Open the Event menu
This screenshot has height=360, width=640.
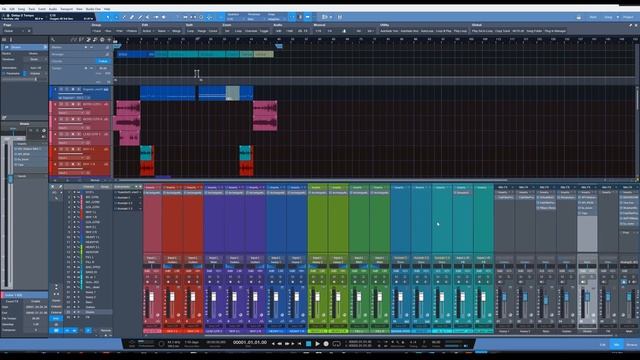coord(42,9)
